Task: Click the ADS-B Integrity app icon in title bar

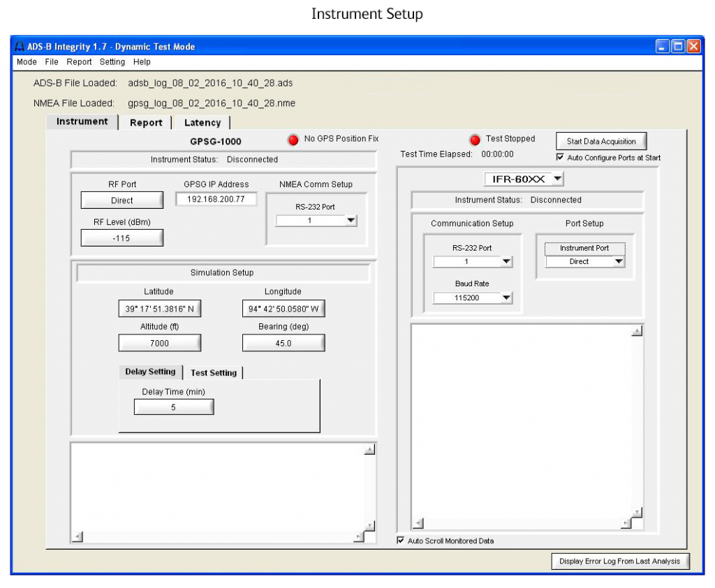Action: (20, 47)
